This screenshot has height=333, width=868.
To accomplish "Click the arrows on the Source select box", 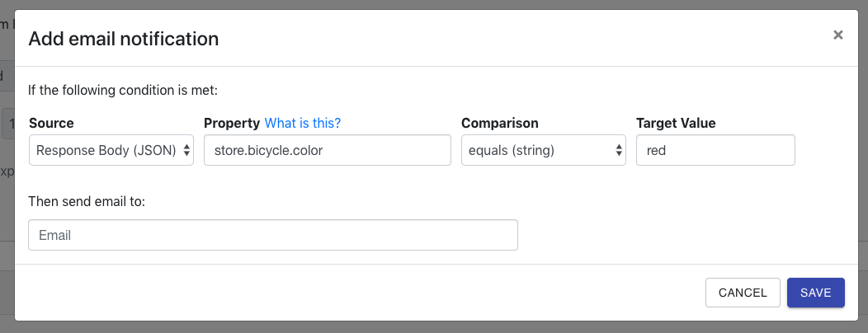I will [186, 151].
